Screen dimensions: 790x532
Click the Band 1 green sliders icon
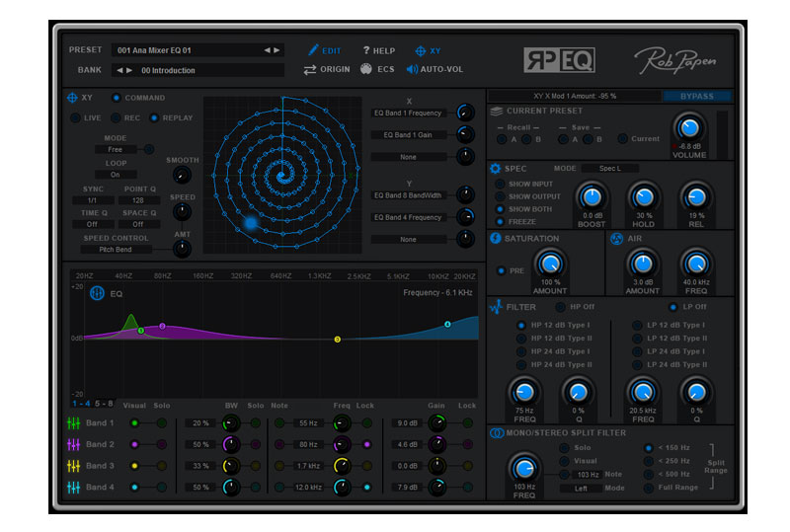click(73, 423)
